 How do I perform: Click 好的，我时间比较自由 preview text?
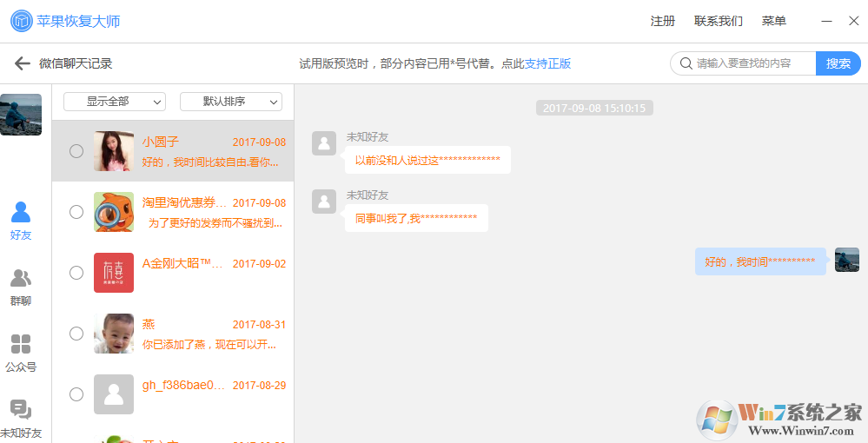210,162
